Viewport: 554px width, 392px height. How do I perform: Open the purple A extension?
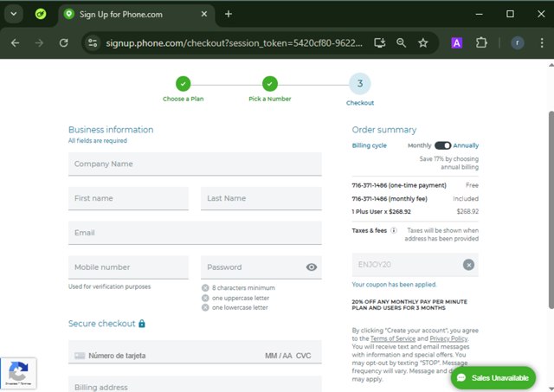pos(456,43)
